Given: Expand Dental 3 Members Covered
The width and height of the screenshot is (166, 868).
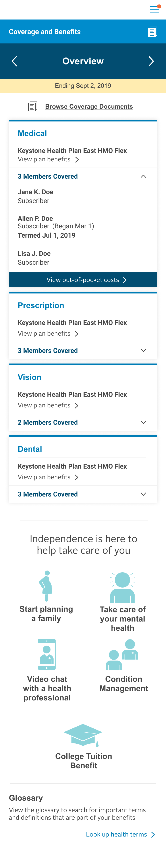Looking at the screenshot, I should click(143, 494).
